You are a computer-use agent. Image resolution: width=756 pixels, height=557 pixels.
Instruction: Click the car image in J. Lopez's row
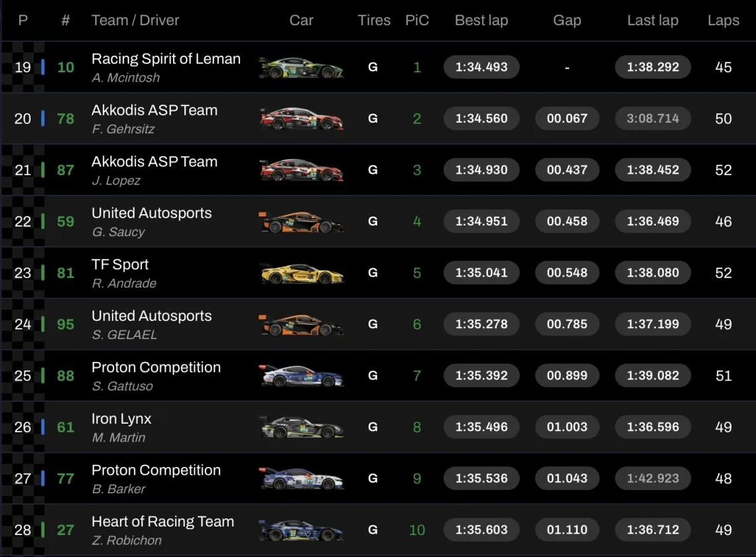point(301,170)
